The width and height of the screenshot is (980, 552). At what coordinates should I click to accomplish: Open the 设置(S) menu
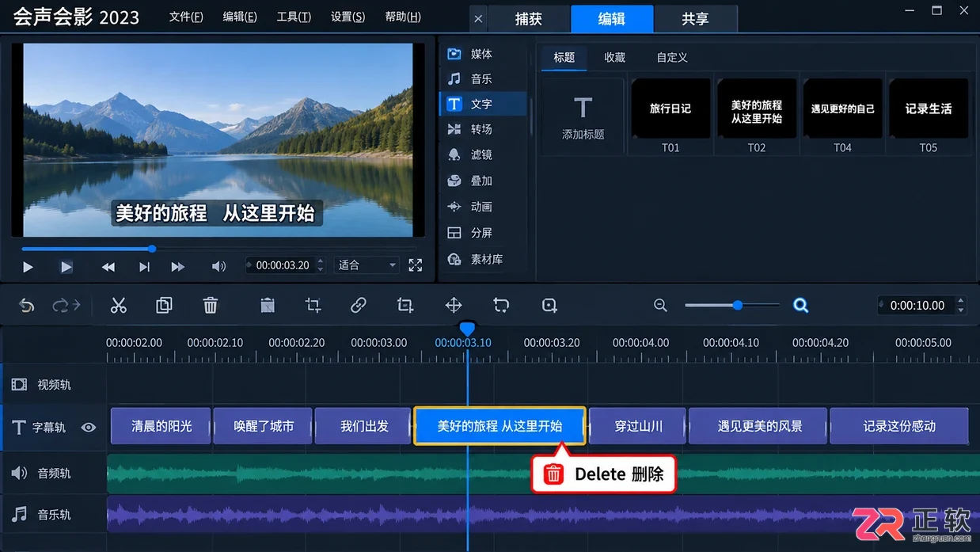pyautogui.click(x=348, y=17)
